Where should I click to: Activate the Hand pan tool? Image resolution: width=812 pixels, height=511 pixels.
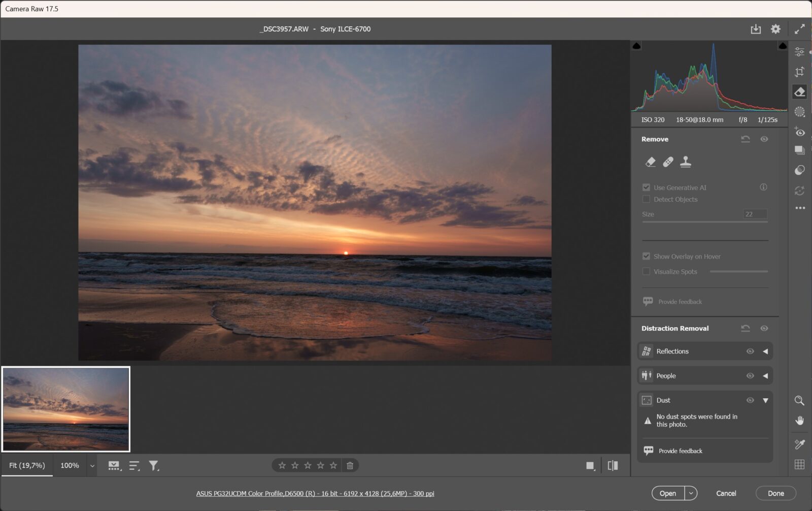tap(799, 421)
